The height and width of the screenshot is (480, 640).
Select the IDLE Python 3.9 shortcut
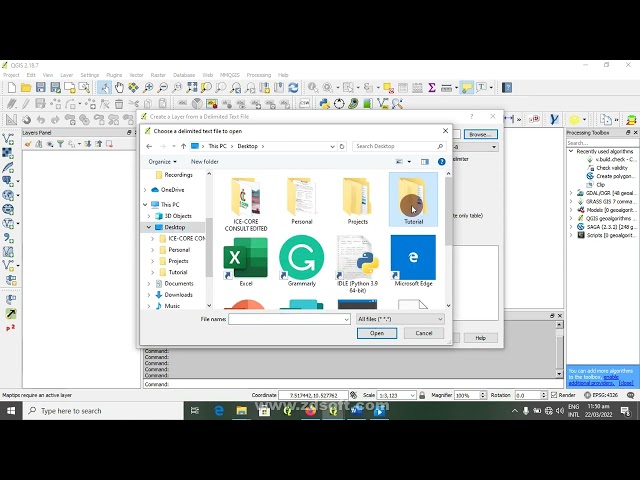click(x=358, y=264)
